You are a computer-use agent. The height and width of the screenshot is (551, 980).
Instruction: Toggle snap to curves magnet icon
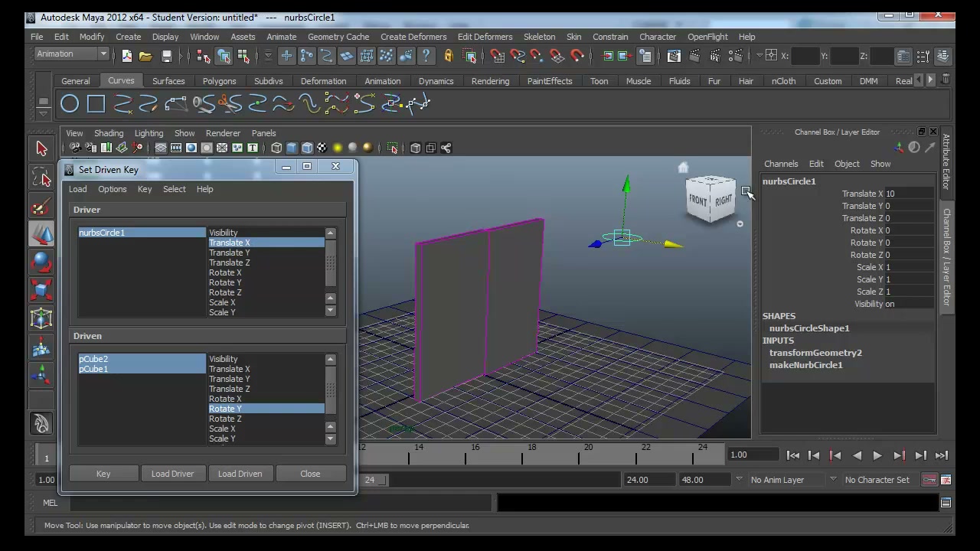pos(518,56)
